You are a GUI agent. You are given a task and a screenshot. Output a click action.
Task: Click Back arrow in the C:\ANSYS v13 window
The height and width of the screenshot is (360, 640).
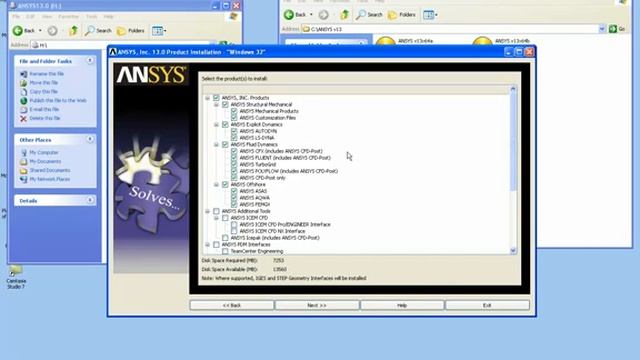click(x=289, y=15)
